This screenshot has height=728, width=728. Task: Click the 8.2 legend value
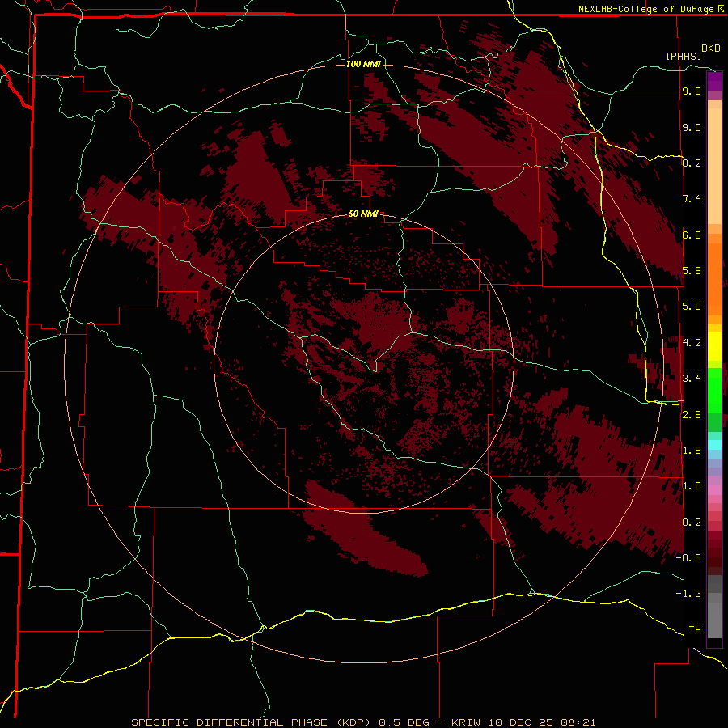coord(692,163)
